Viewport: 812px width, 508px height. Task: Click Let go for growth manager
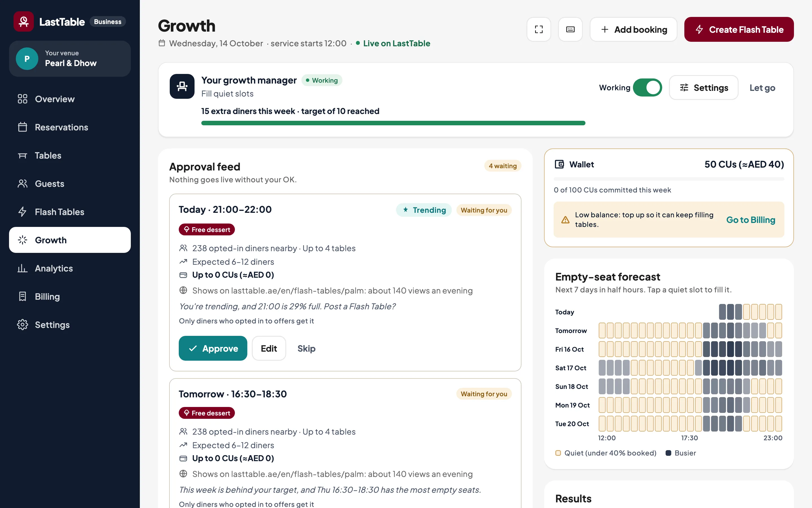click(762, 88)
